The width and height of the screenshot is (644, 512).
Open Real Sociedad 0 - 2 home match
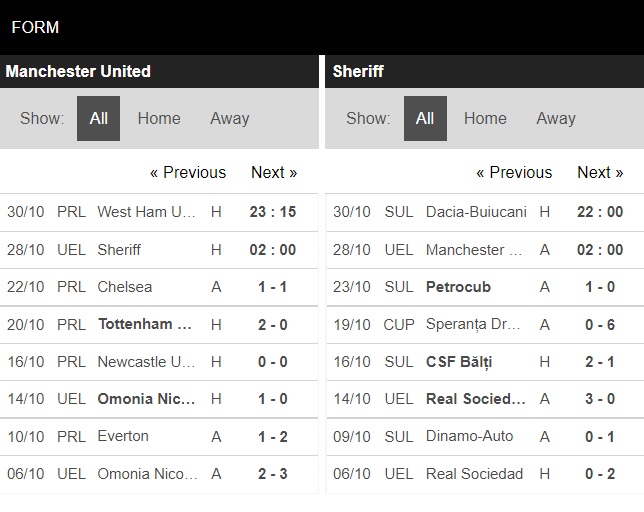tap(485, 474)
